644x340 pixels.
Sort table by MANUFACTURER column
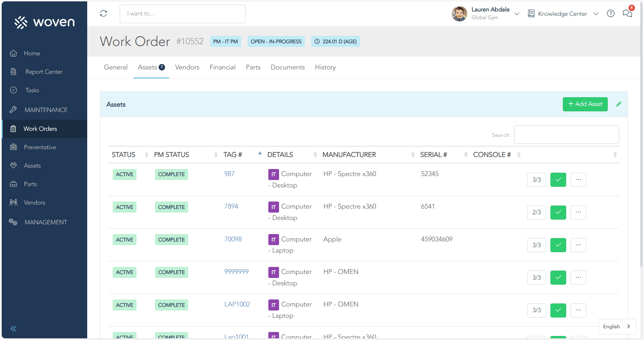pyautogui.click(x=368, y=155)
